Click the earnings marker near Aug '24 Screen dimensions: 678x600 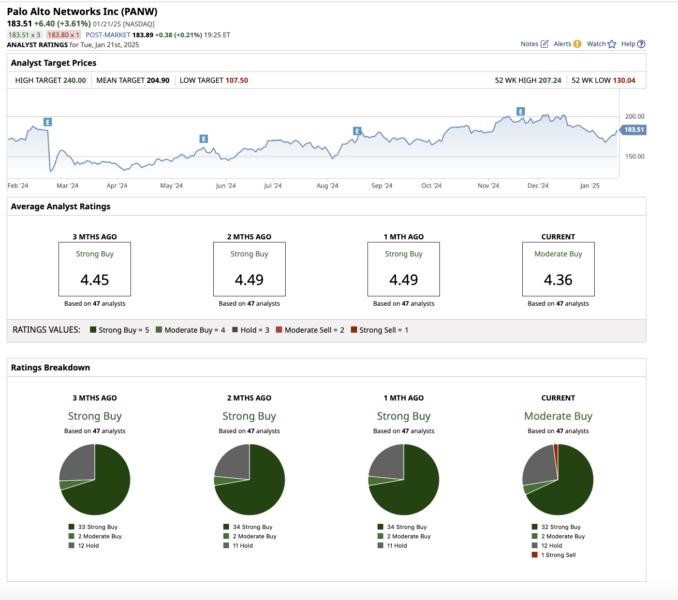click(357, 131)
